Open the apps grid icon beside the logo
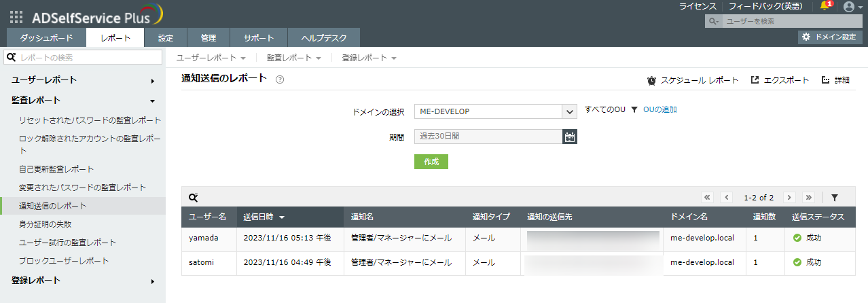Viewport: 868px width, 303px height. click(x=16, y=18)
